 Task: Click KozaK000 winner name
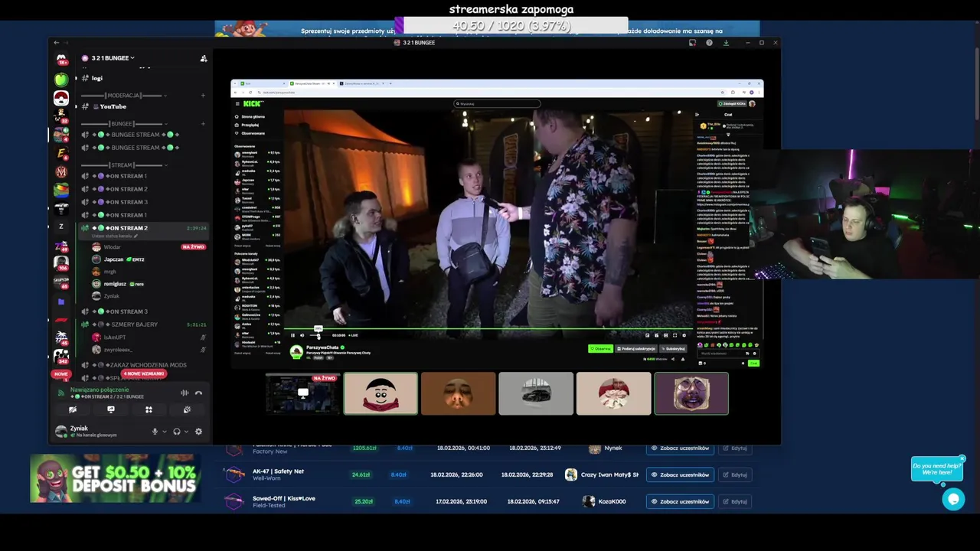[x=612, y=501]
